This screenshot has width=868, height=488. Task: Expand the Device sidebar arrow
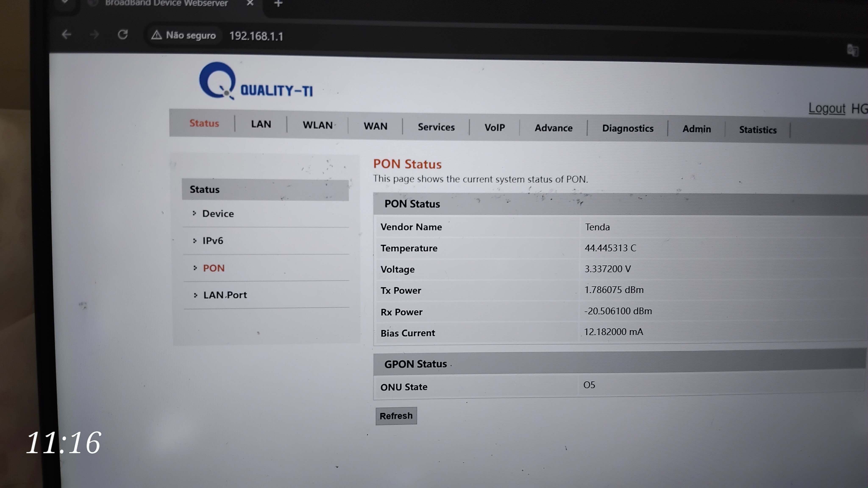coord(194,213)
